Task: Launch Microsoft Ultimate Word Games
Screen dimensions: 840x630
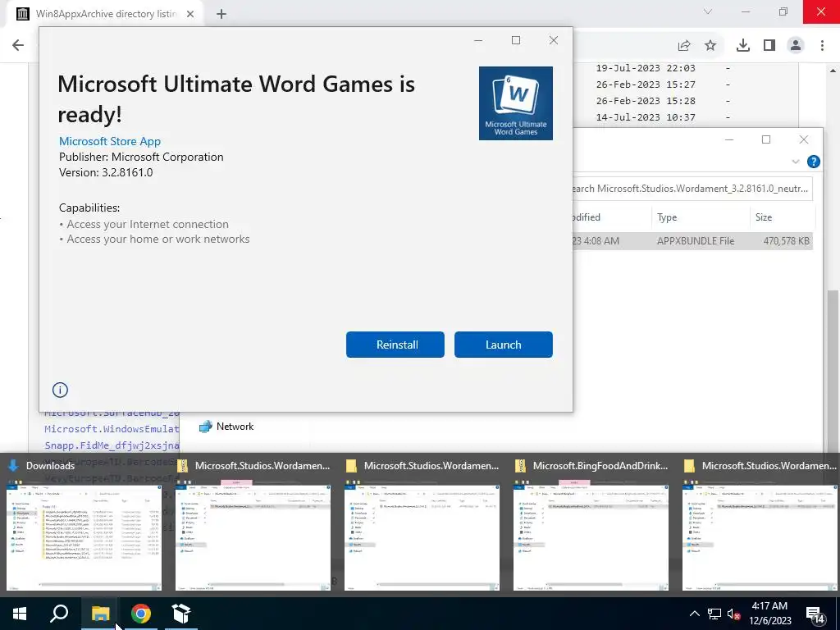Action: (503, 345)
